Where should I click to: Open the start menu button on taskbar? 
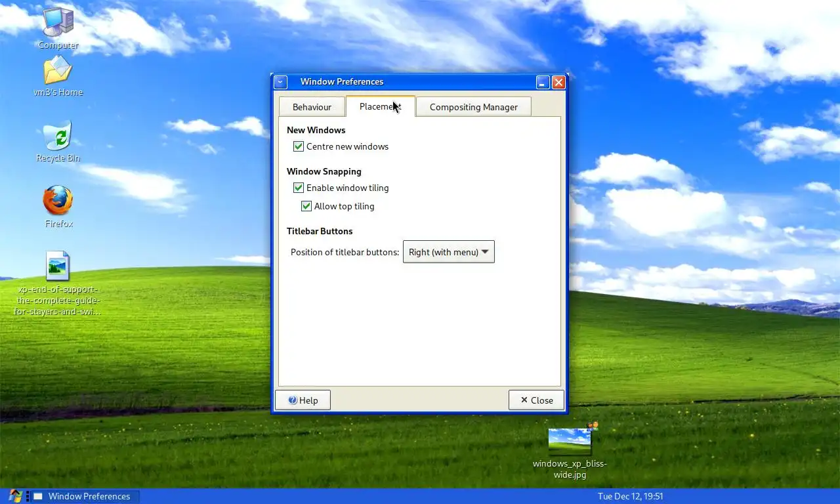click(15, 496)
